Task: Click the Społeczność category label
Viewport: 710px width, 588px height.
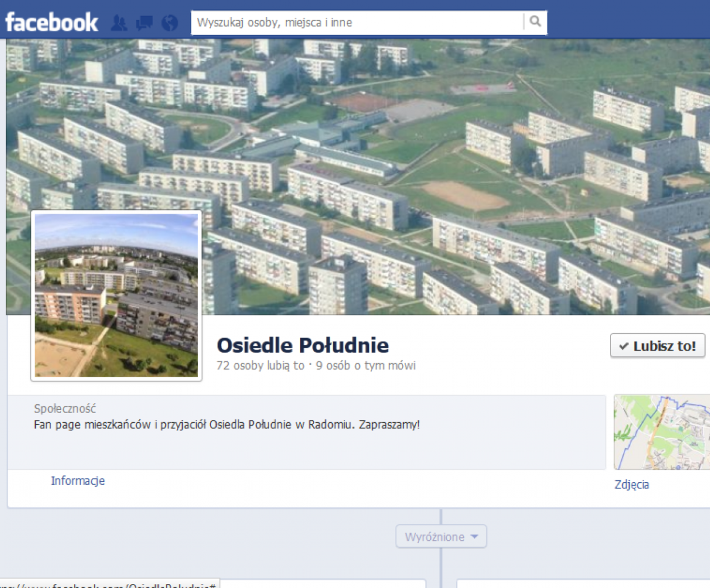Action: click(x=65, y=408)
